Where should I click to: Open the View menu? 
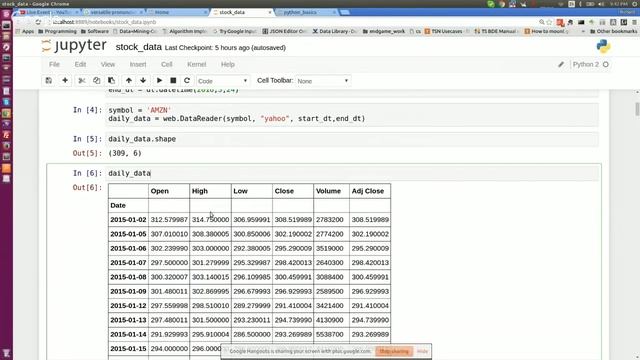[108, 64]
